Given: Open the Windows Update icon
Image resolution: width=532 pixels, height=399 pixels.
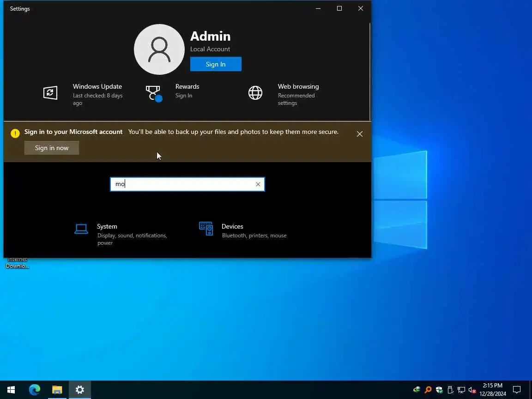Looking at the screenshot, I should tap(50, 93).
